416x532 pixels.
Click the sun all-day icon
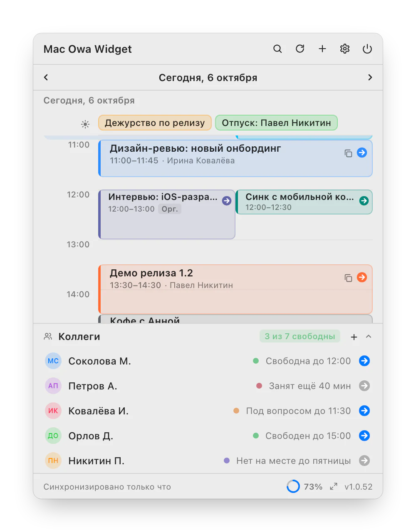[85, 124]
